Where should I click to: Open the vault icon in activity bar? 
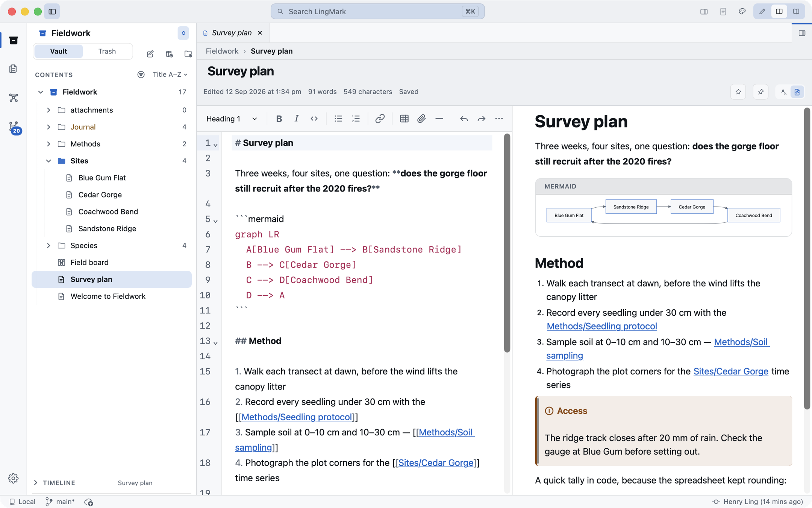14,40
